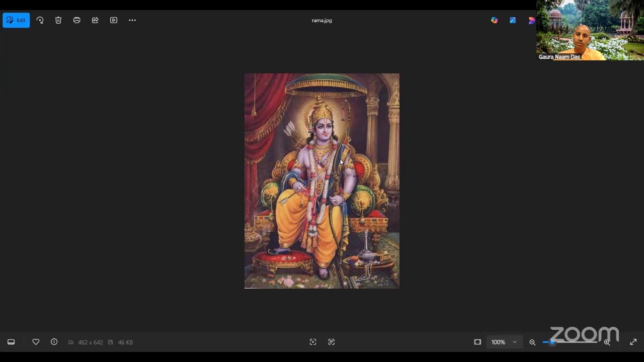
Task: Activate the visual search icon
Action: 313,342
